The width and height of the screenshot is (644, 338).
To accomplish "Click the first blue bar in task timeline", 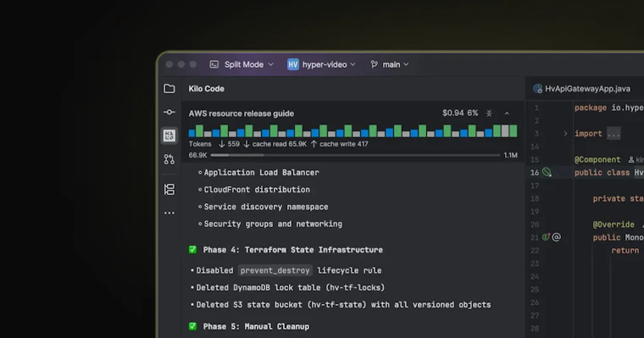I will tap(192, 133).
